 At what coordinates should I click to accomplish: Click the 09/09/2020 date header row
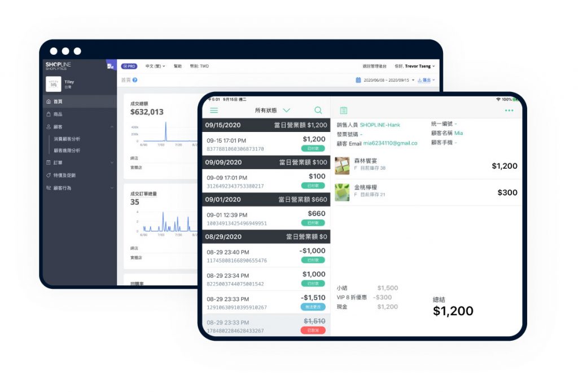click(266, 162)
